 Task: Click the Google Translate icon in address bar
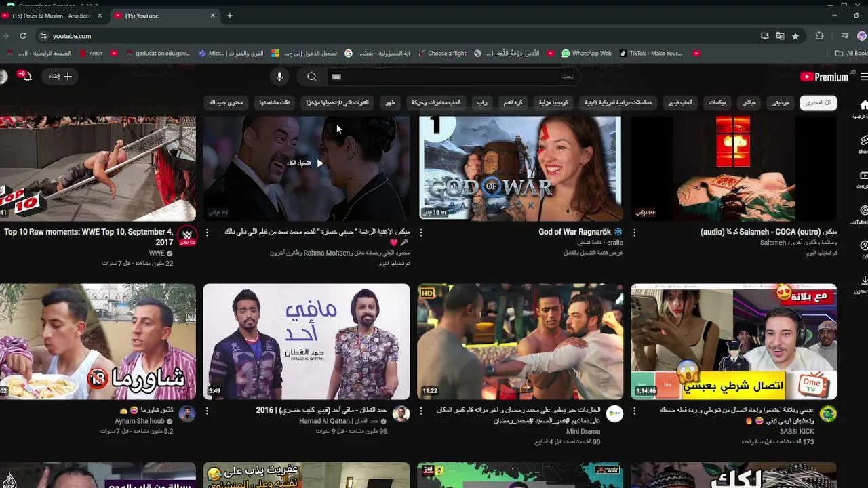click(780, 36)
